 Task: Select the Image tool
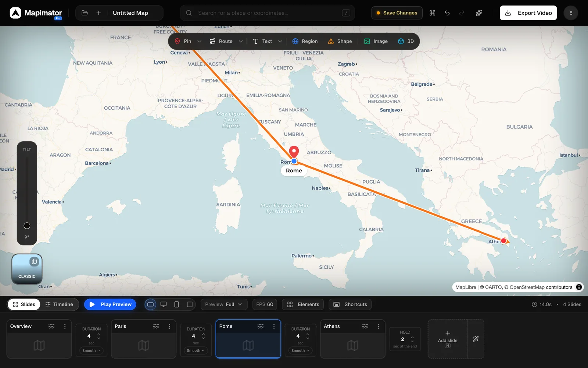point(376,41)
